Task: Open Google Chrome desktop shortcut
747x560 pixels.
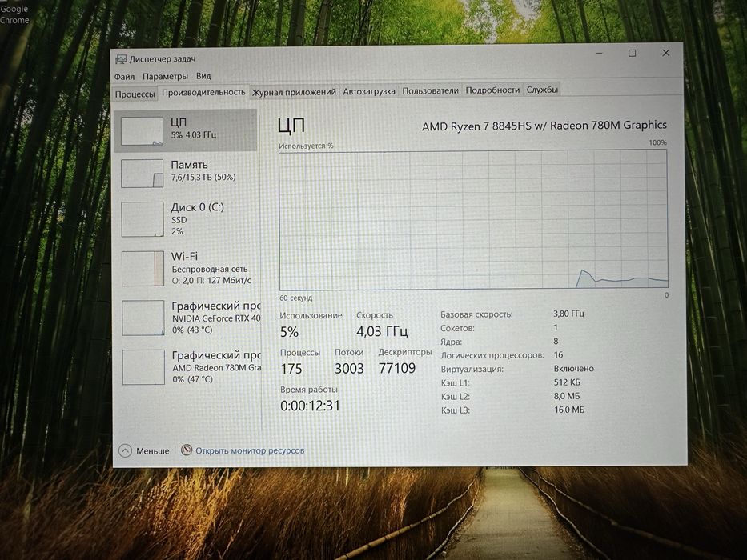Action: click(x=14, y=14)
